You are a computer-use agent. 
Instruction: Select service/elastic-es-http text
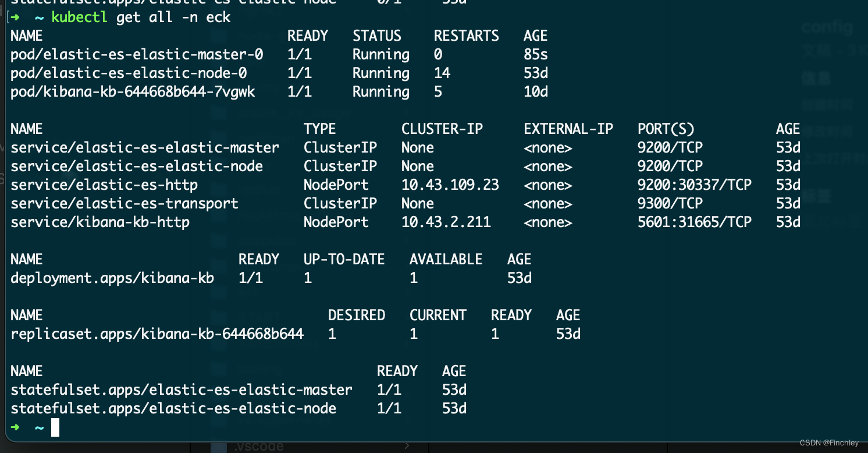tap(104, 185)
